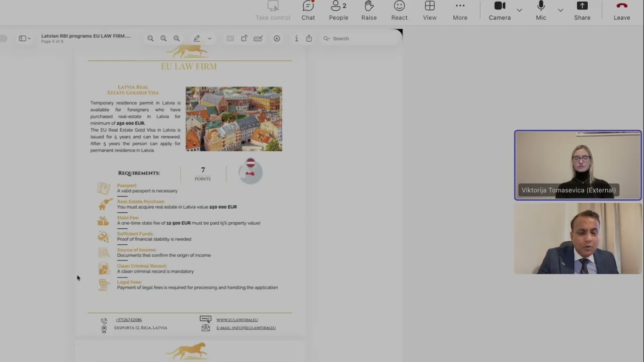644x362 pixels.
Task: Zoom in the PDF document
Action: click(177, 38)
